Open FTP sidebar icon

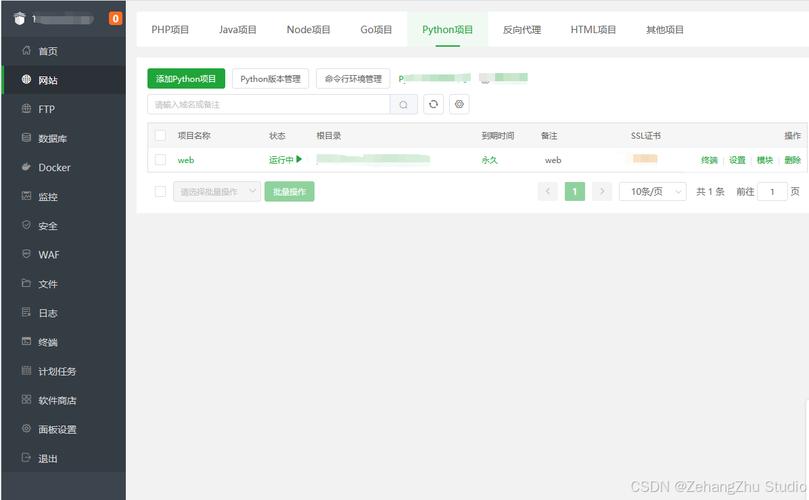[x=26, y=108]
